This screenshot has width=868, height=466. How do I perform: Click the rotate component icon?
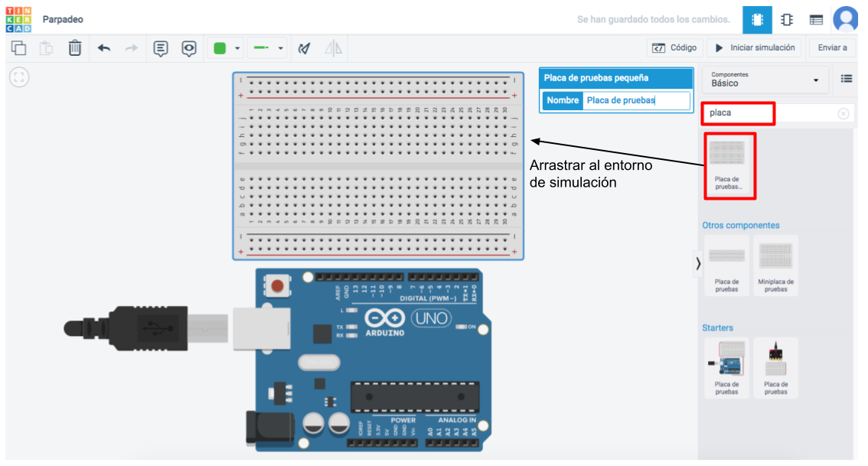[x=304, y=48]
